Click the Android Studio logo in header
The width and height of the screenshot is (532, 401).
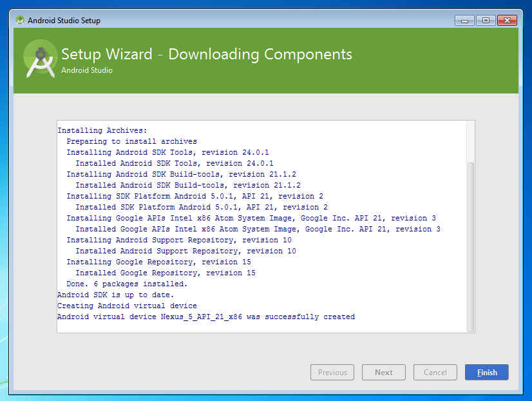(41, 59)
